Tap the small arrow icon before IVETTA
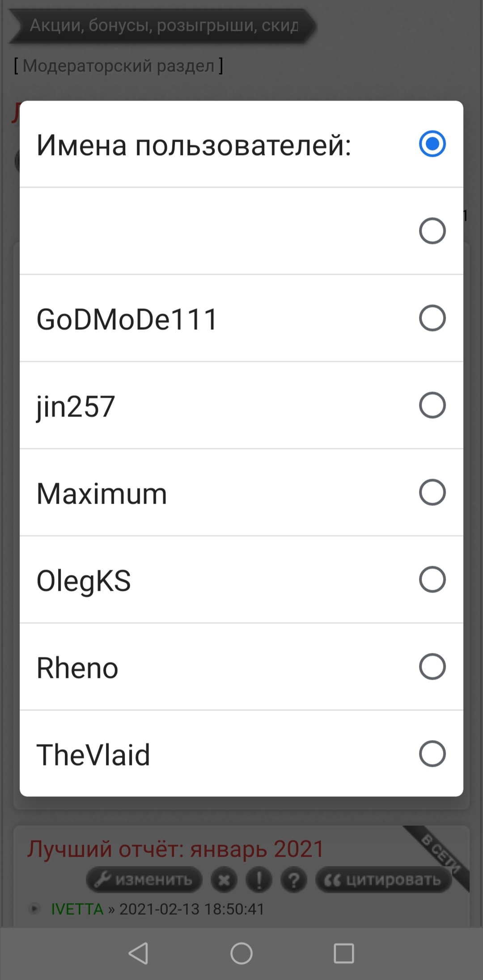This screenshot has height=980, width=483. pos(34,908)
